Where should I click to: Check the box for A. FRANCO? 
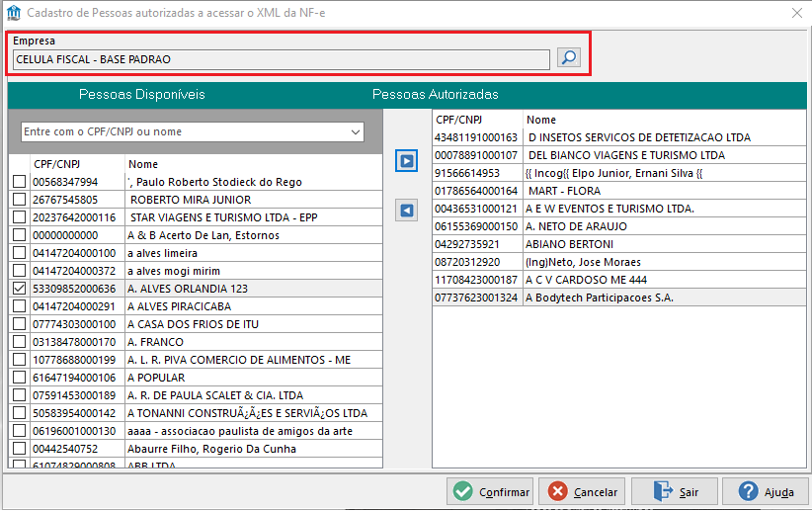pos(19,342)
